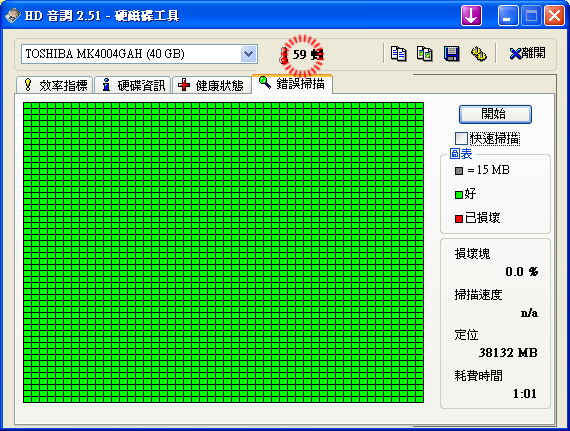Click the 定位 label
Screen dimensions: 570x431
(x=466, y=335)
